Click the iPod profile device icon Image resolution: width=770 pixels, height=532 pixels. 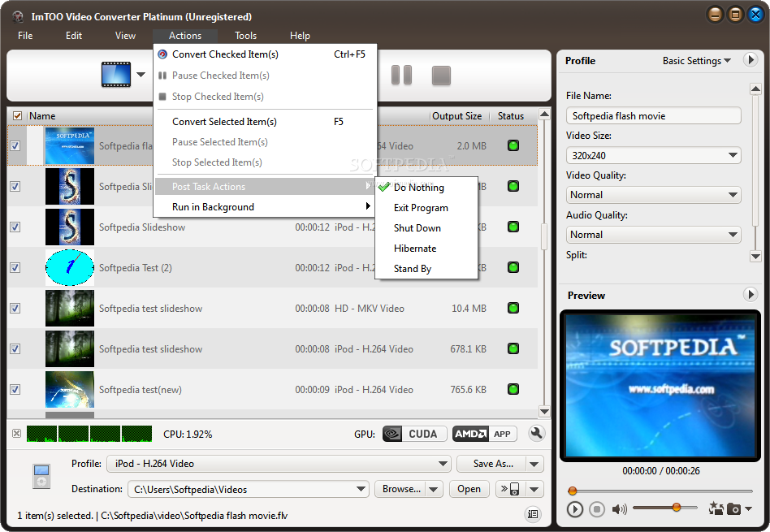[41, 476]
